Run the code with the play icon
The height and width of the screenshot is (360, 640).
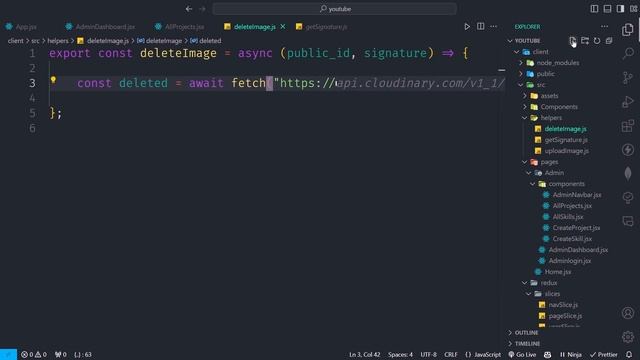(x=467, y=27)
